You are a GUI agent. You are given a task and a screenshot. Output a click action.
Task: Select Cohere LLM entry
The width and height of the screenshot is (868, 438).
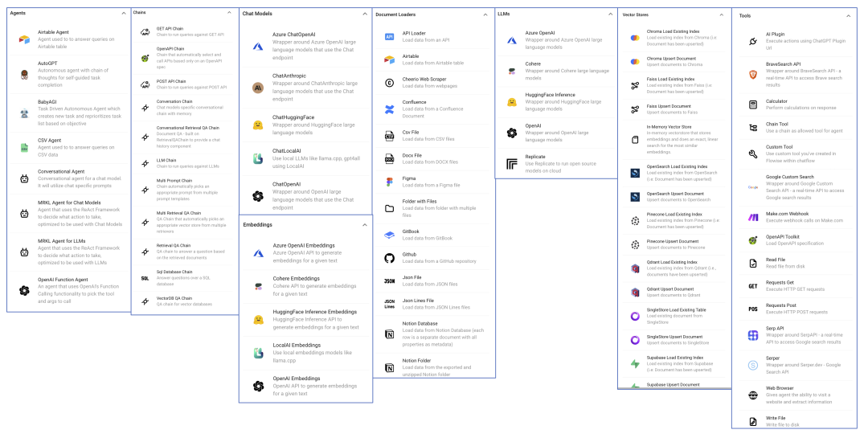[556, 71]
